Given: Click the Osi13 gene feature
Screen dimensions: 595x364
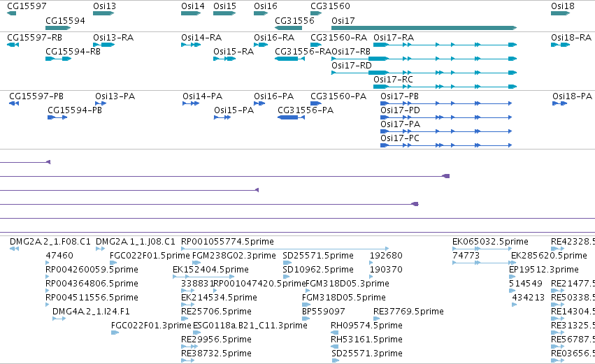Looking at the screenshot, I should tap(103, 13).
